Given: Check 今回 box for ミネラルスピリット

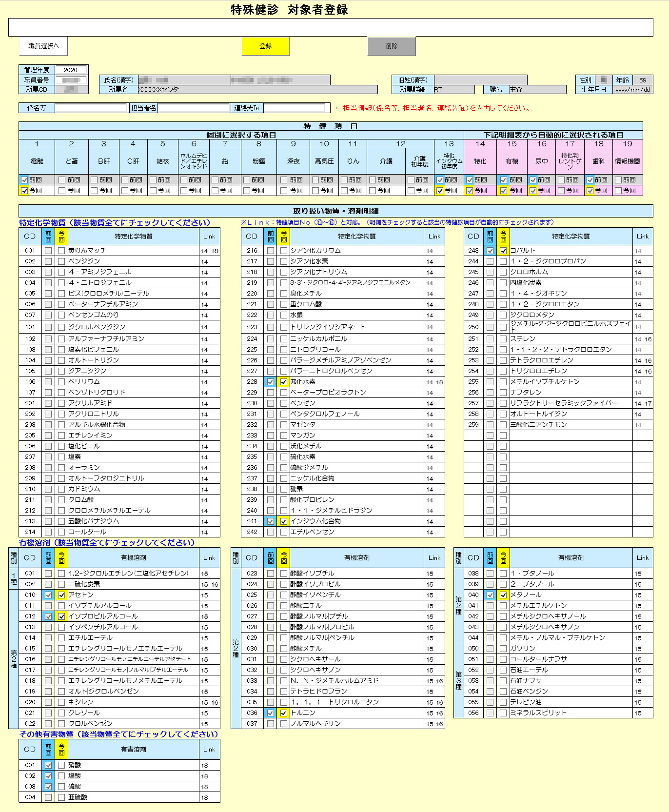Looking at the screenshot, I should pyautogui.click(x=503, y=713).
